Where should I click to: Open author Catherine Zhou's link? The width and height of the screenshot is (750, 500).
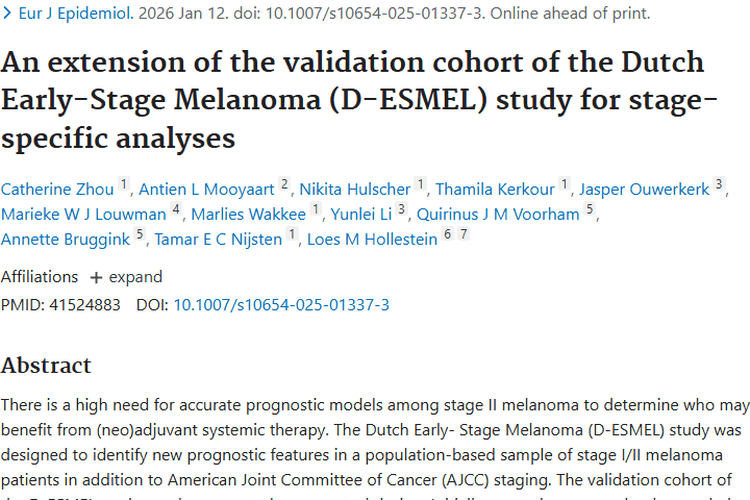57,188
